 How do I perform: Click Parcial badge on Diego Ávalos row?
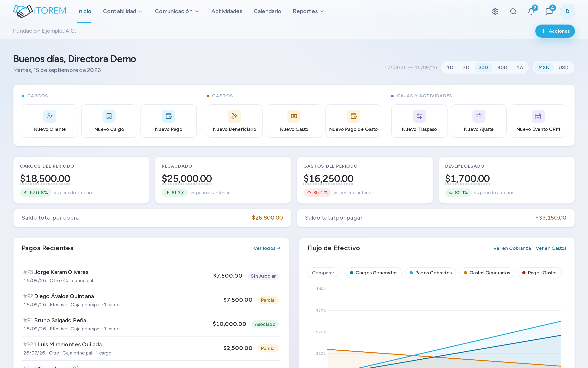click(268, 300)
